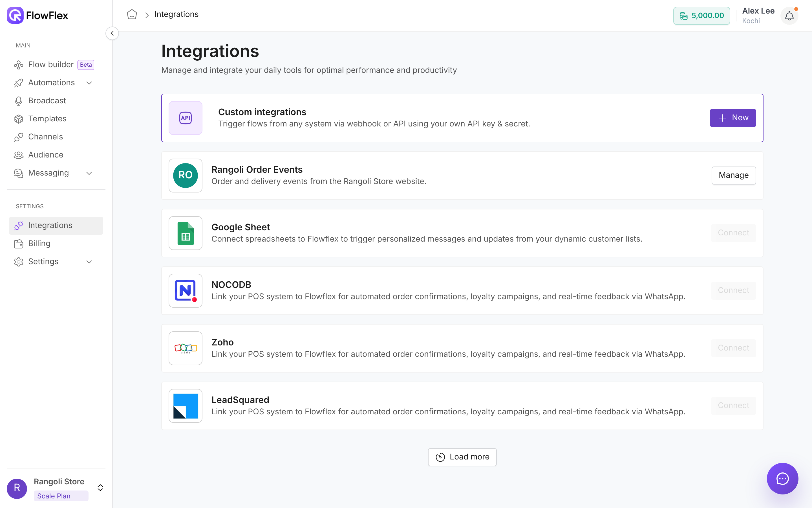812x508 pixels.
Task: Open the Settings menu item
Action: pyautogui.click(x=56, y=262)
